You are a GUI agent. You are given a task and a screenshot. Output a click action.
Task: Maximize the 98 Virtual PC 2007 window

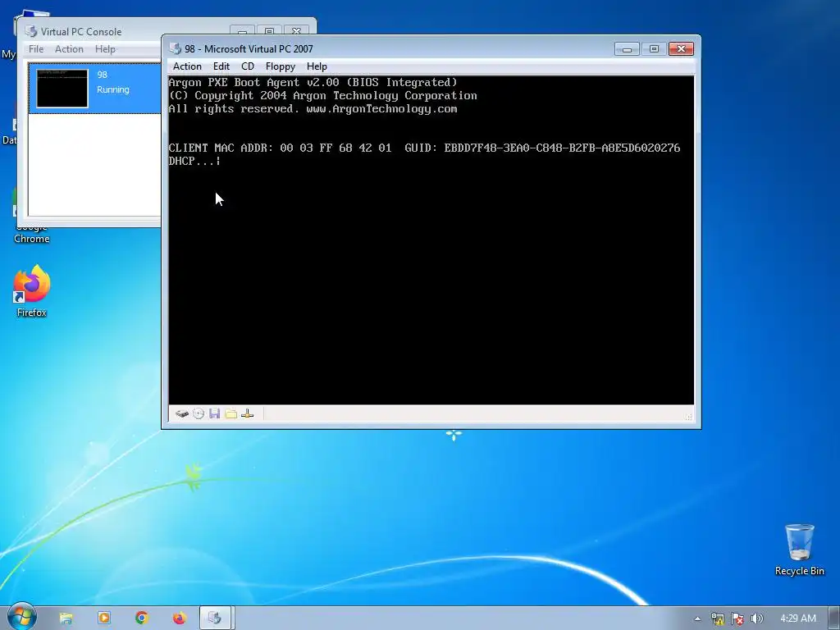654,48
